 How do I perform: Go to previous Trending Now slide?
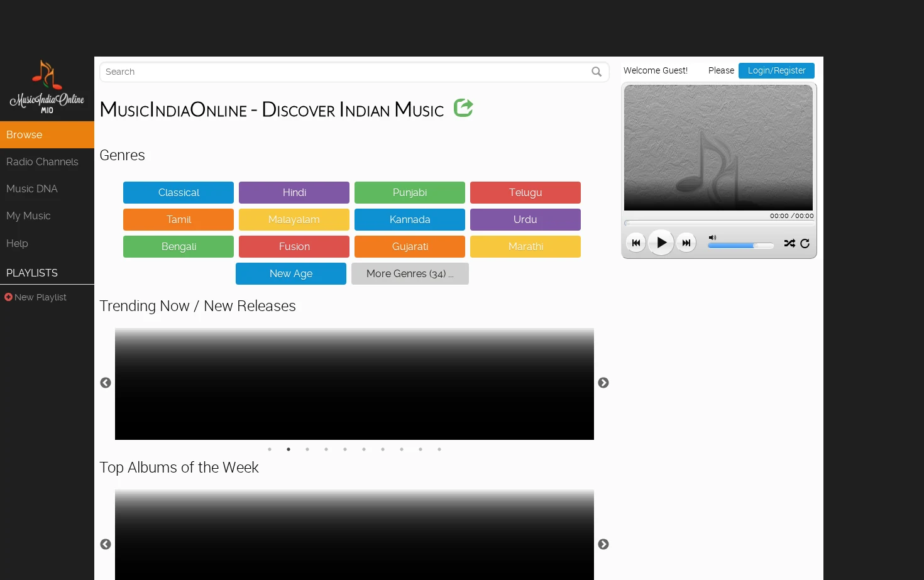106,383
